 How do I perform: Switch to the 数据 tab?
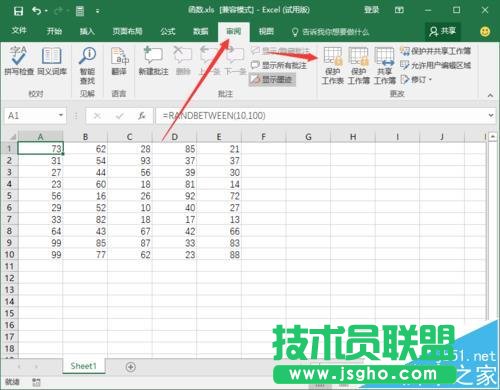201,31
